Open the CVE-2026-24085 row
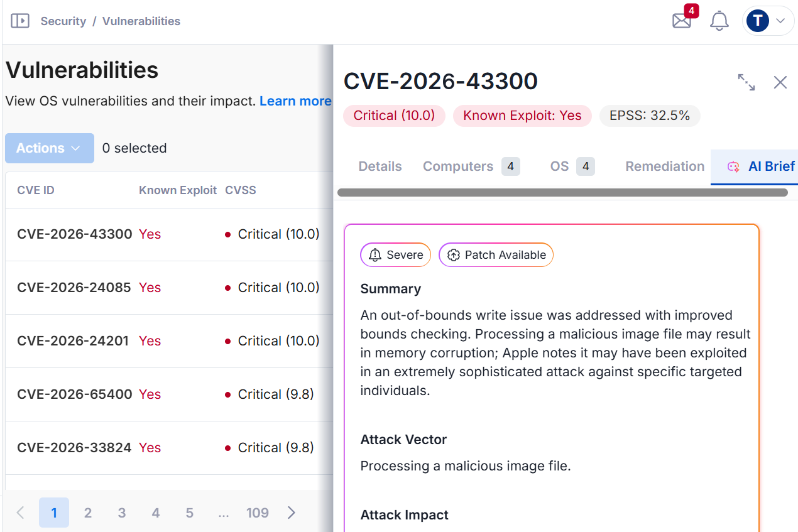Screen dimensions: 798x532 tap(169, 288)
